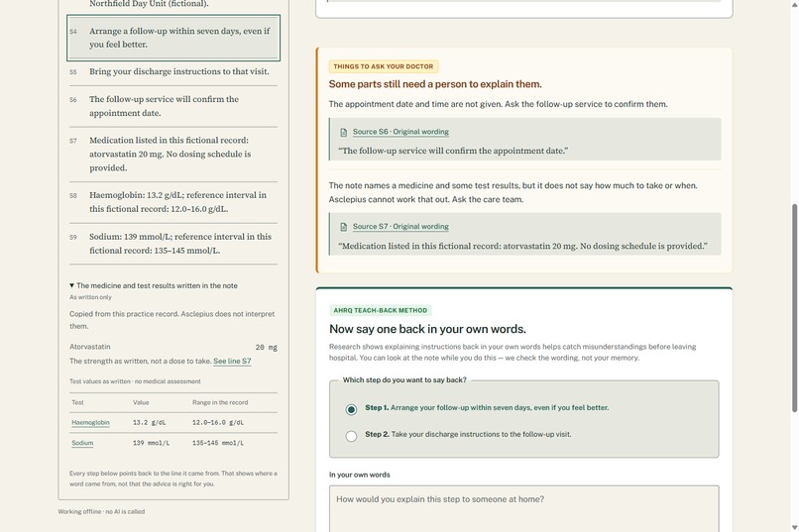The image size is (799, 532).
Task: Open Source S6 original wording link
Action: (400, 132)
